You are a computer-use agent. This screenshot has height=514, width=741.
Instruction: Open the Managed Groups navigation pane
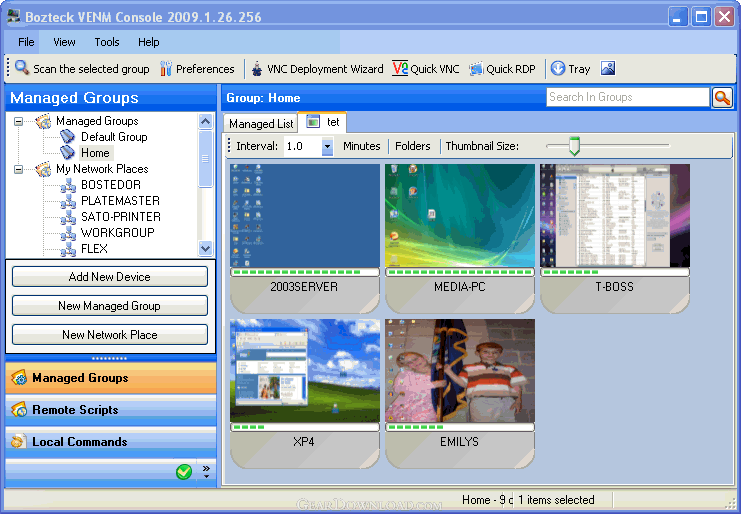(x=111, y=378)
